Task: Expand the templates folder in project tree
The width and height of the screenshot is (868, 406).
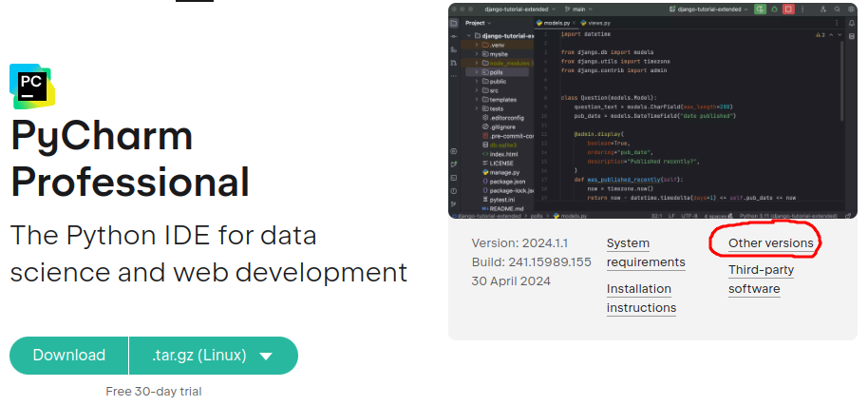Action: [x=477, y=99]
